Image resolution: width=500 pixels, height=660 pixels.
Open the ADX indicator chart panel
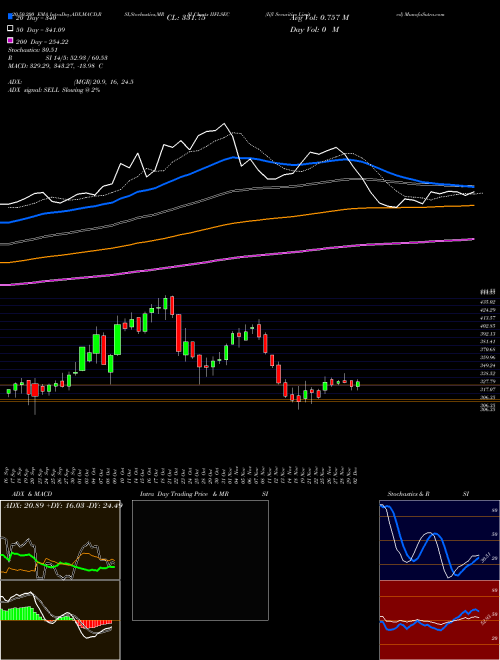click(60, 540)
